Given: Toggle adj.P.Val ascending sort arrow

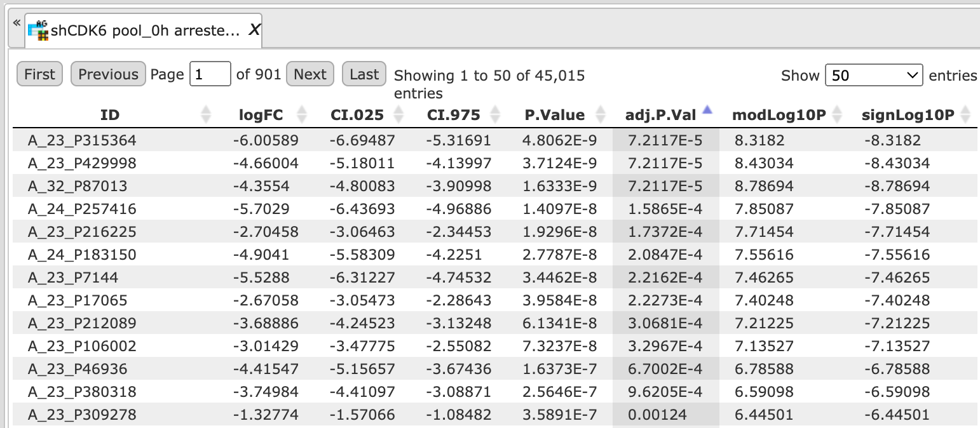Looking at the screenshot, I should pos(707,110).
